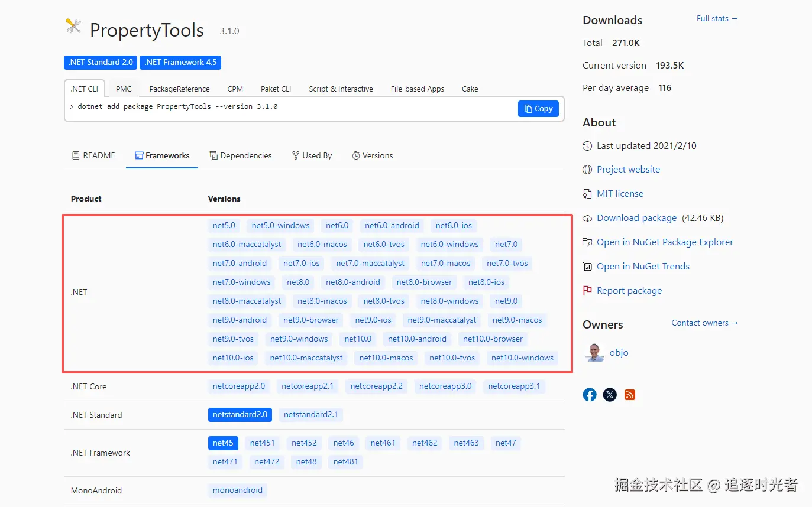Select the netstandard2.0 framework tag

pyautogui.click(x=240, y=415)
